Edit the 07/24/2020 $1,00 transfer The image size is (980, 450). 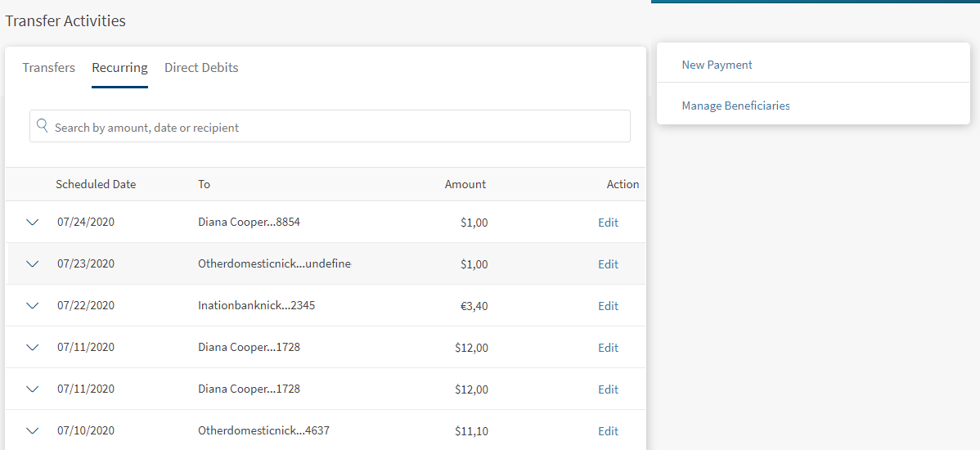[x=608, y=223]
